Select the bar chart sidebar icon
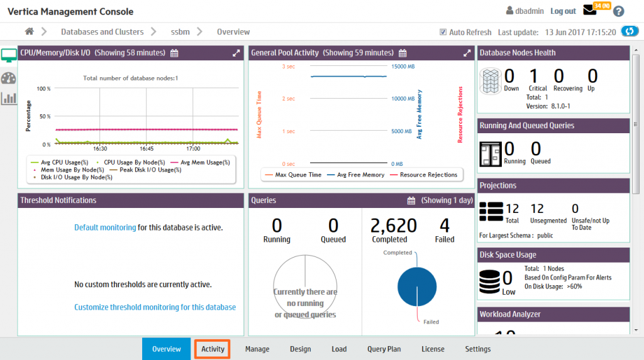644x360 pixels. click(9, 99)
